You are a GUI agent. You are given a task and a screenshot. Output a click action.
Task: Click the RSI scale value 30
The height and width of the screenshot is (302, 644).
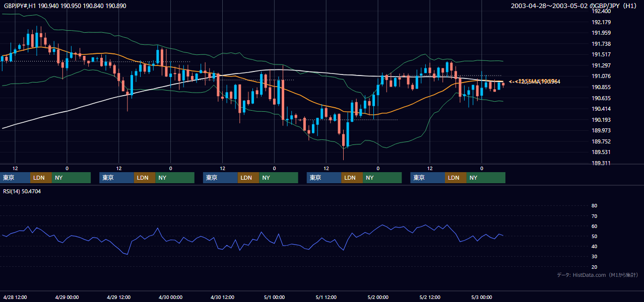tap(594, 257)
